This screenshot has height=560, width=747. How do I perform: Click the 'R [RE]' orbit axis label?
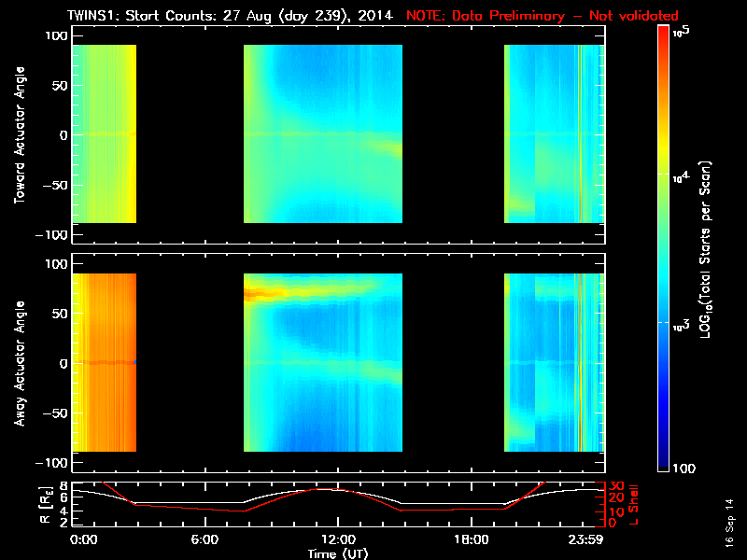21,502
